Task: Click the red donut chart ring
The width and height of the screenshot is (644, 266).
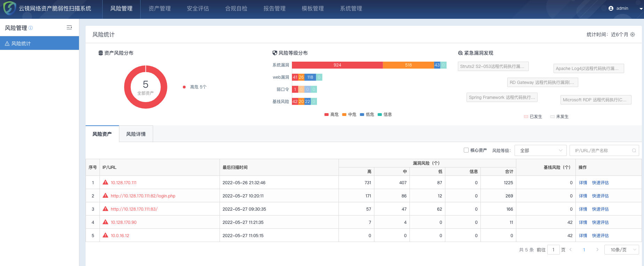Action: point(128,87)
